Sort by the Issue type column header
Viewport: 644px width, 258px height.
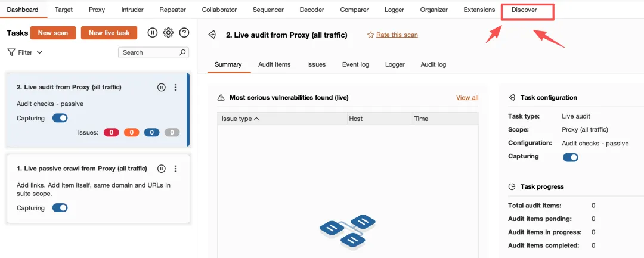click(x=240, y=119)
